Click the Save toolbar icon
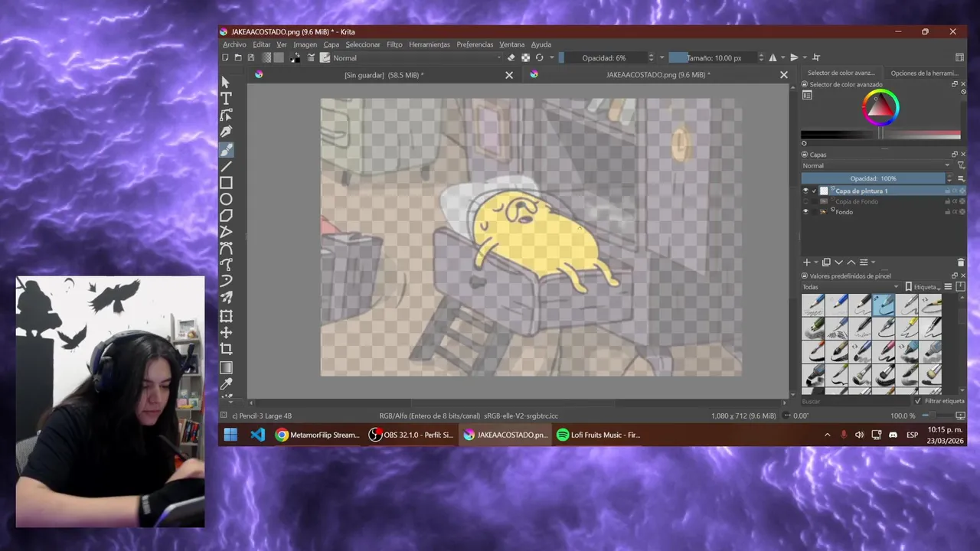Image resolution: width=980 pixels, height=551 pixels. point(251,57)
